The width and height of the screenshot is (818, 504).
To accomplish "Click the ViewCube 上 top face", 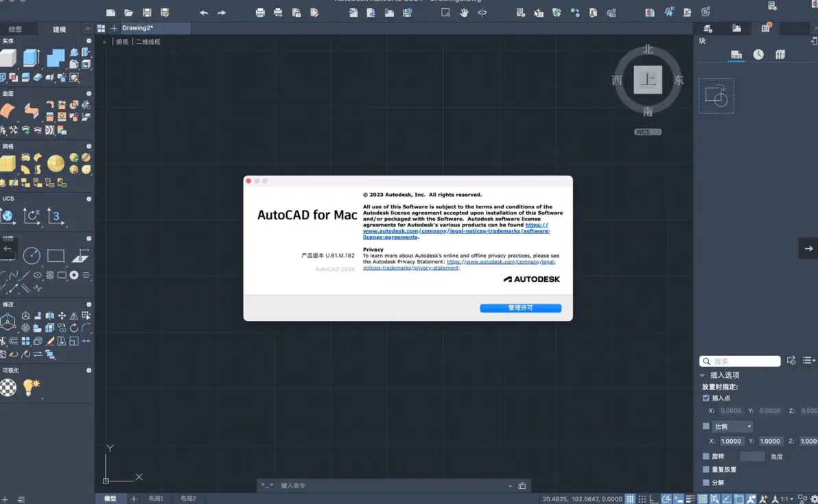I will click(647, 80).
